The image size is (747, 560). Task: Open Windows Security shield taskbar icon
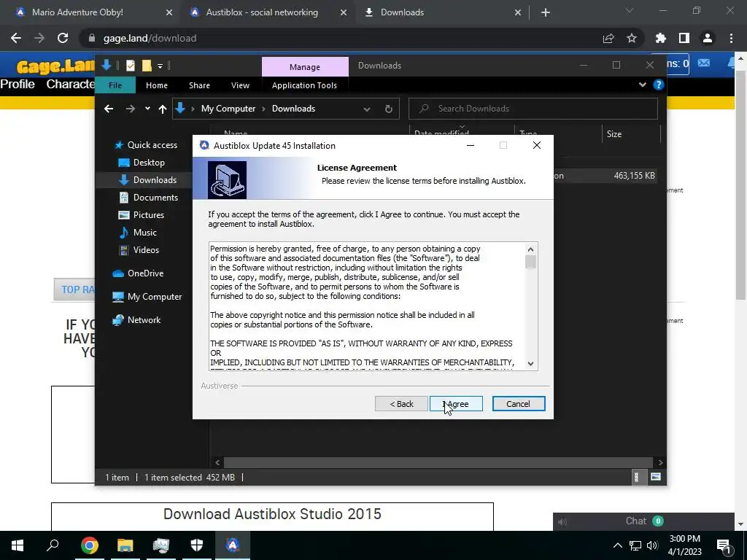click(197, 545)
